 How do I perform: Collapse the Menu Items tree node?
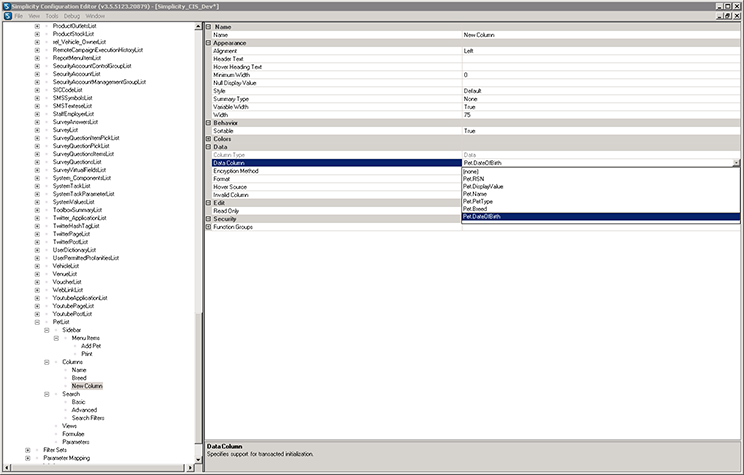pos(56,338)
